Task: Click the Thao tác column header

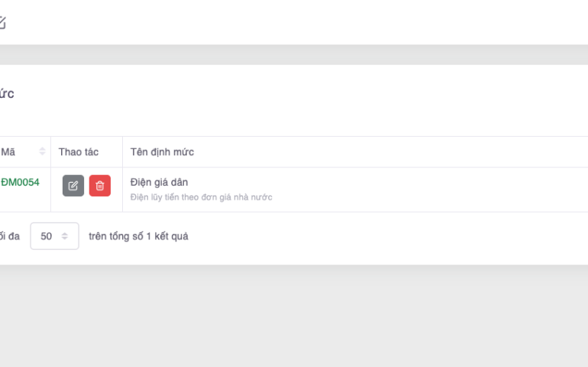Action: (79, 152)
